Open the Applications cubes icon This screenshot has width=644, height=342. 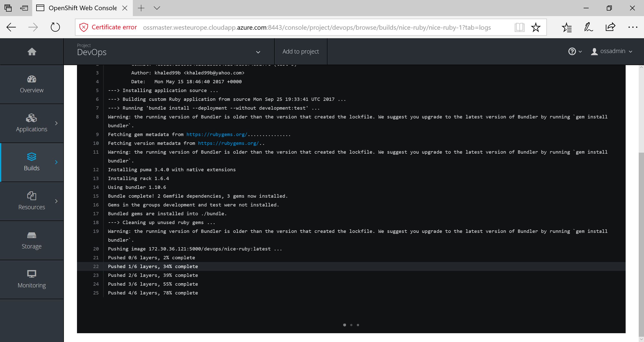[x=32, y=118]
